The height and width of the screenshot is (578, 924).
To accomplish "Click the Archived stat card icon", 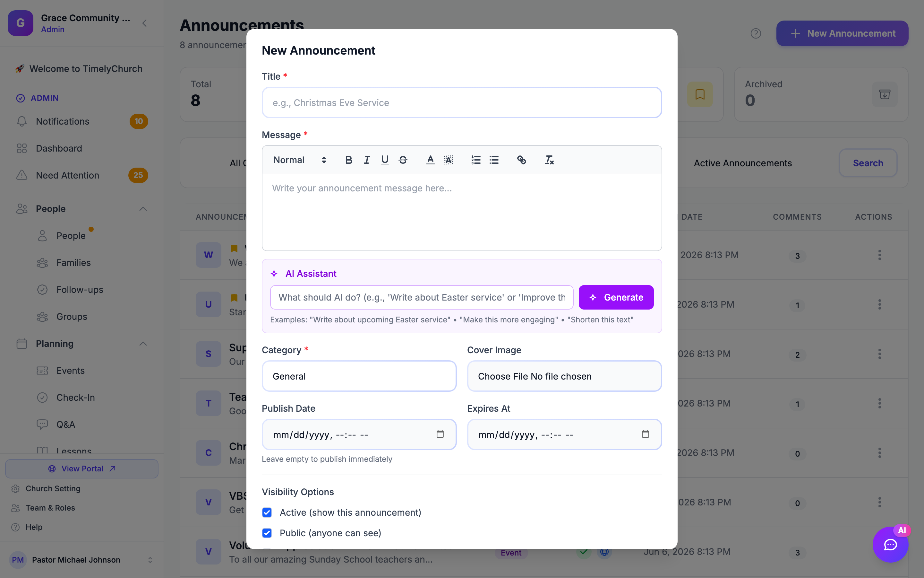I will point(885,94).
